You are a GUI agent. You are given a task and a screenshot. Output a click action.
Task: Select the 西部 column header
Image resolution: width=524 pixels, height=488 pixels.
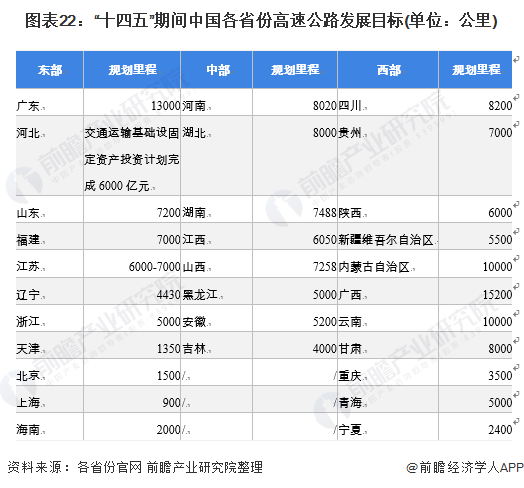coord(388,70)
